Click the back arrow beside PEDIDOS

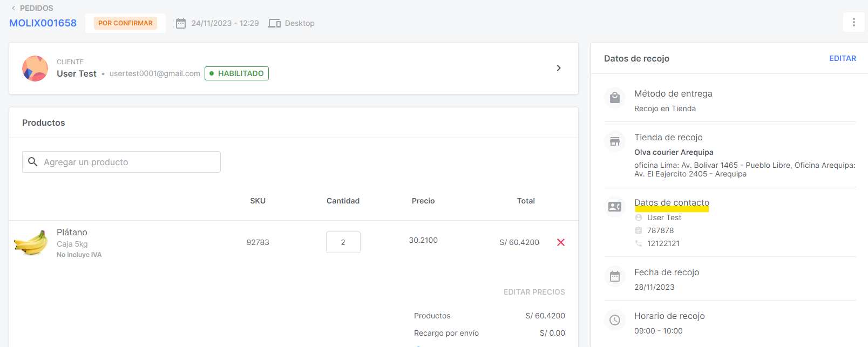pyautogui.click(x=13, y=8)
